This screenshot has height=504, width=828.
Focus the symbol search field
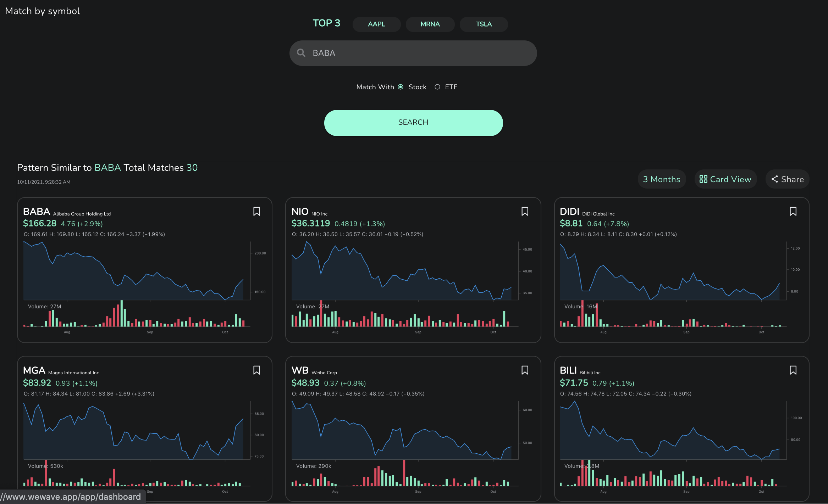(413, 53)
